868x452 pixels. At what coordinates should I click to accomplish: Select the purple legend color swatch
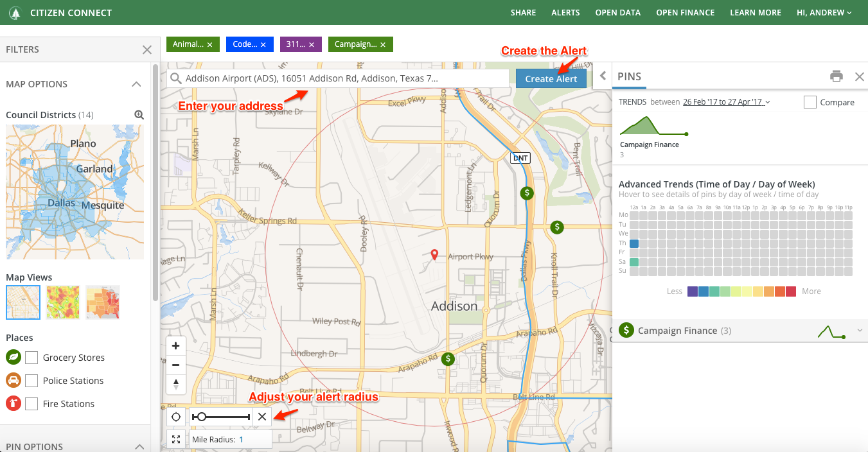693,291
